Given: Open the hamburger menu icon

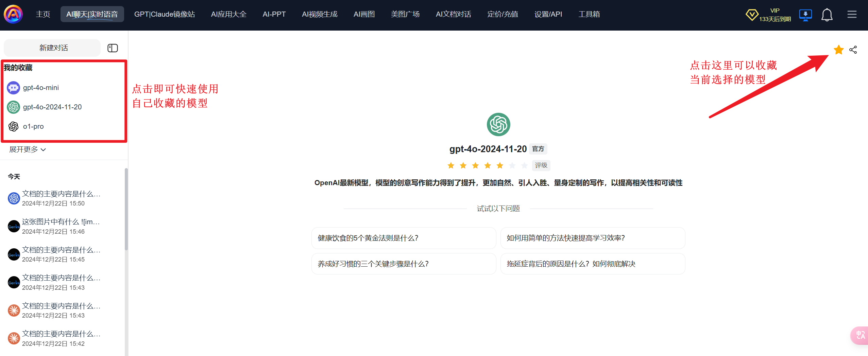Looking at the screenshot, I should 852,14.
